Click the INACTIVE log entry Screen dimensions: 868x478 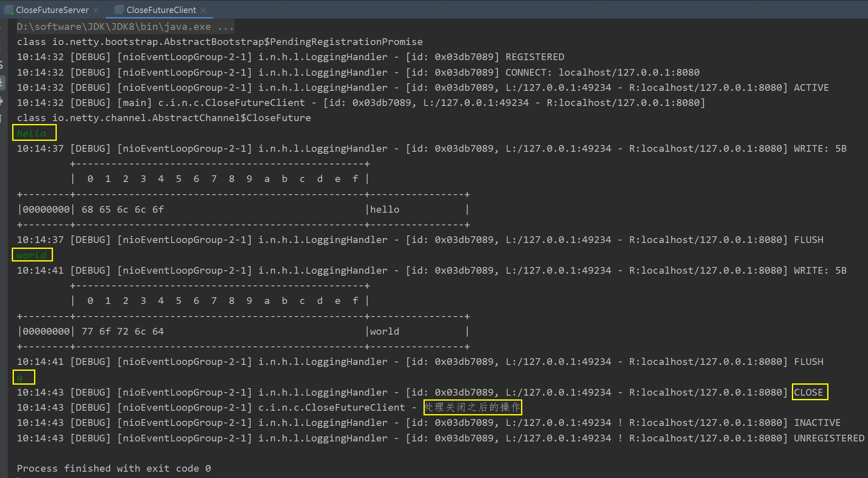[429, 423]
